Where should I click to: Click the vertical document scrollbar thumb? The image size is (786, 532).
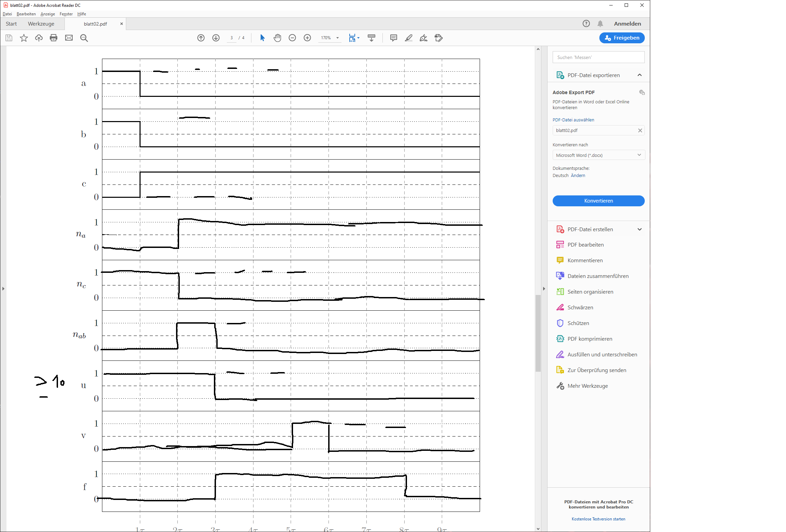[x=538, y=333]
